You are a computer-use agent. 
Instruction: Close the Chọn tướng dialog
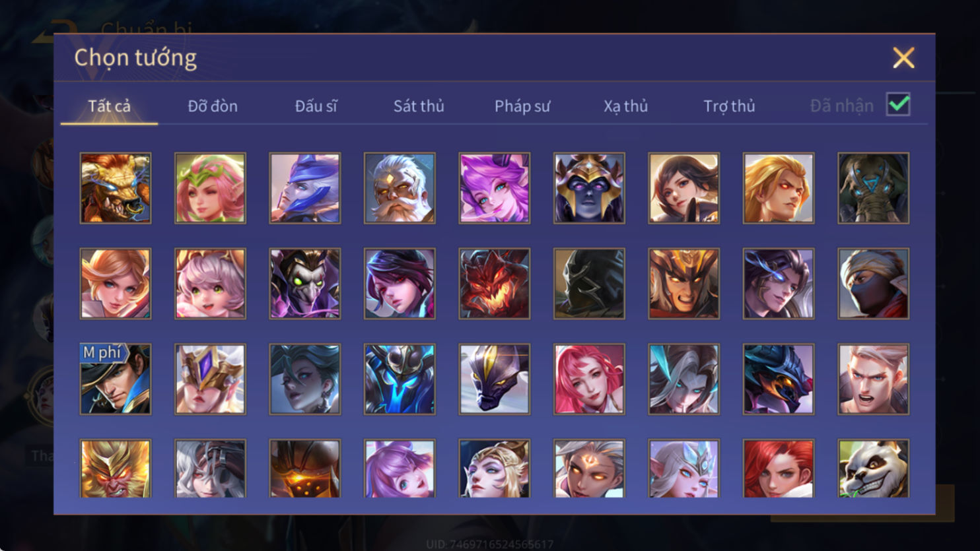point(903,57)
